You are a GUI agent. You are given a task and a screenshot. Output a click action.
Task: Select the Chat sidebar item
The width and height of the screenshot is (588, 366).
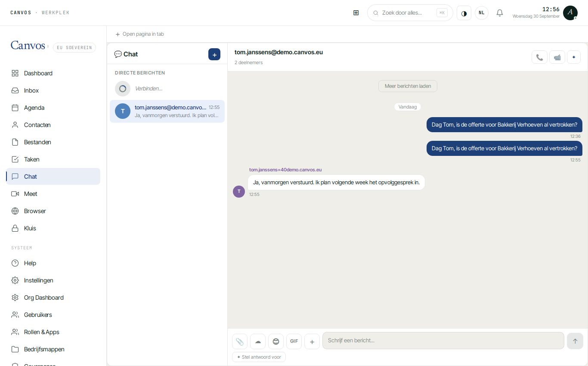(x=53, y=177)
